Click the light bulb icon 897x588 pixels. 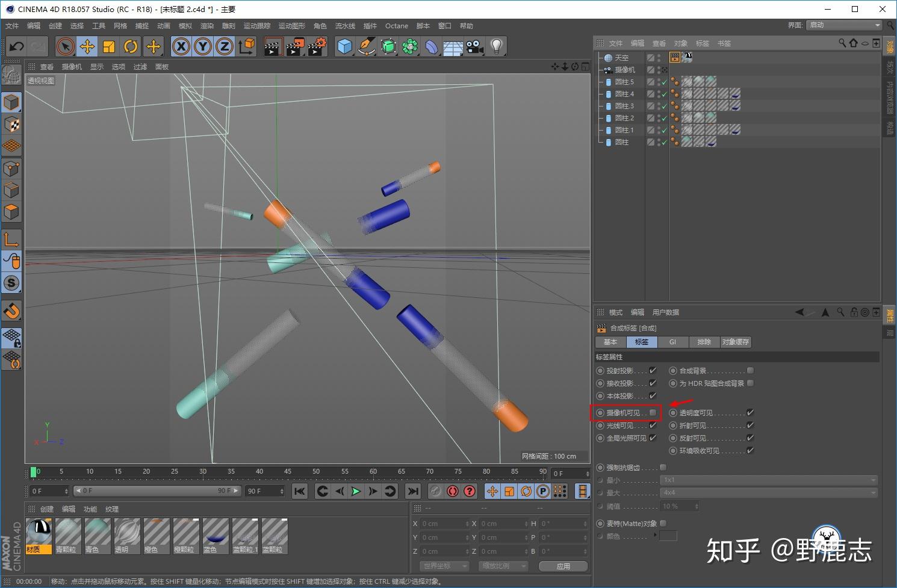pos(496,46)
